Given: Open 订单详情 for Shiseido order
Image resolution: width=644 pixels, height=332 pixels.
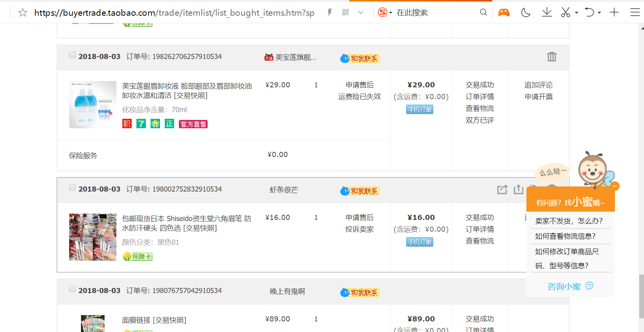Looking at the screenshot, I should (x=480, y=229).
